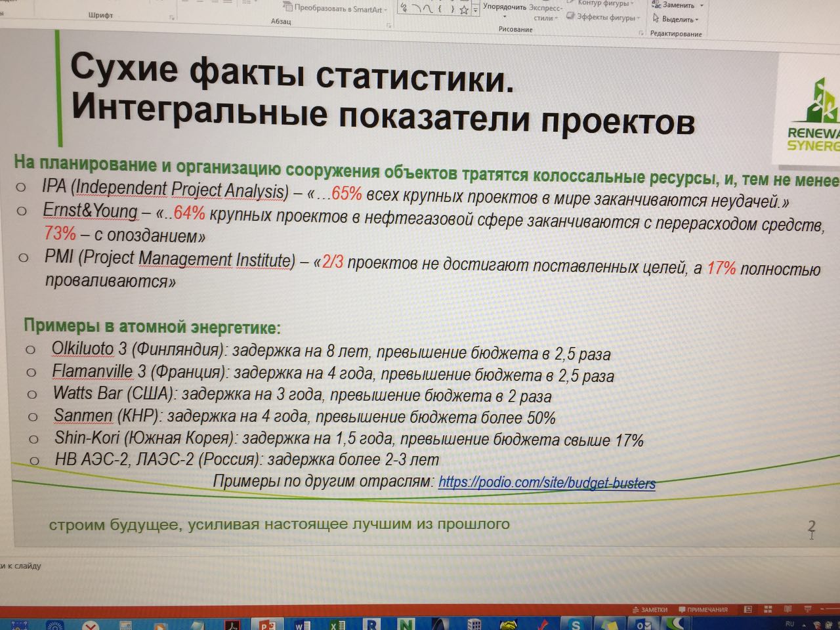
Task: Click the PowerPoint taskbar icon
Action: click(x=267, y=624)
